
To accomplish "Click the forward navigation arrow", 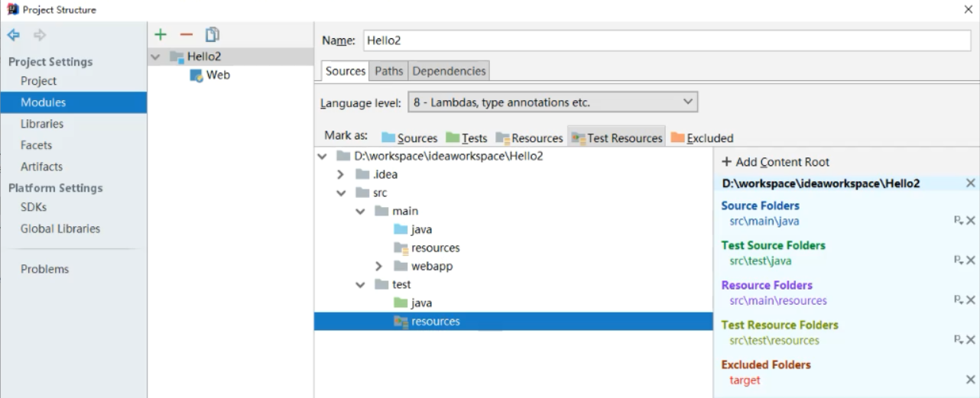I will coord(40,35).
